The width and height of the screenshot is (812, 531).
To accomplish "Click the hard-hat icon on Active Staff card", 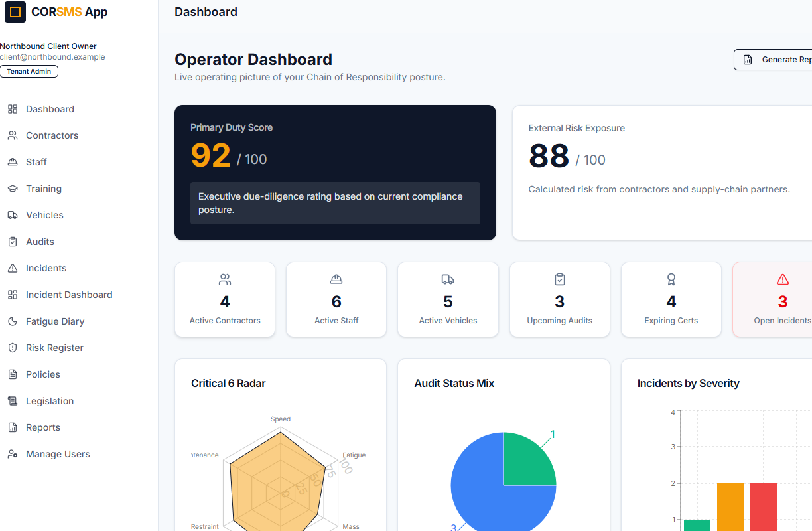I will coord(336,279).
